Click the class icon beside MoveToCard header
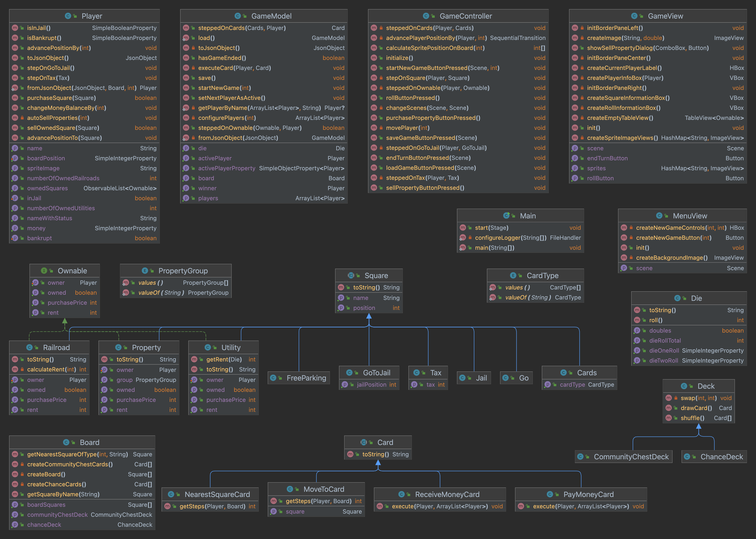This screenshot has height=539, width=756. [x=290, y=489]
